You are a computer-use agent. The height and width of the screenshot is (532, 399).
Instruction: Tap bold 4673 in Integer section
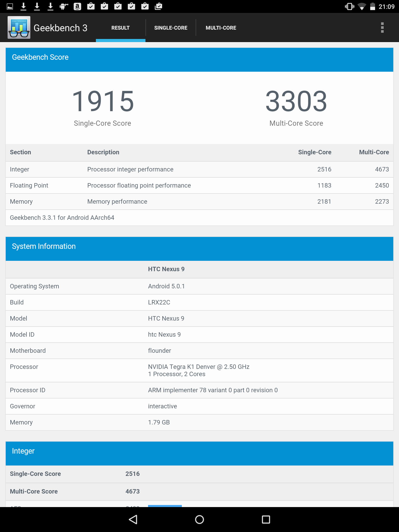pyautogui.click(x=132, y=491)
